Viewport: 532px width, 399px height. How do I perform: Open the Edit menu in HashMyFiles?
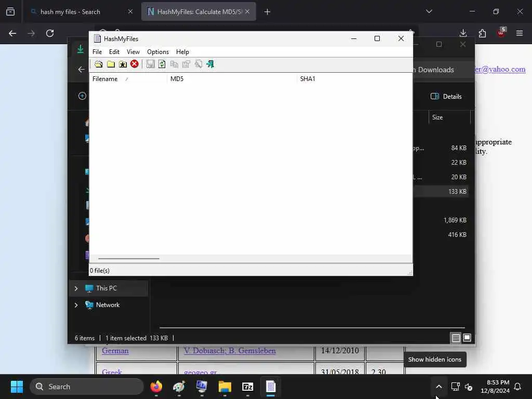pos(114,52)
